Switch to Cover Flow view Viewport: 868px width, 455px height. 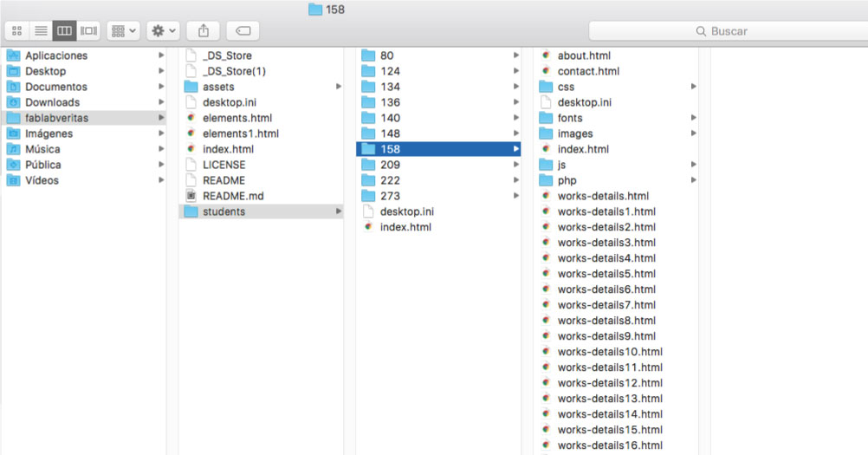(x=88, y=31)
